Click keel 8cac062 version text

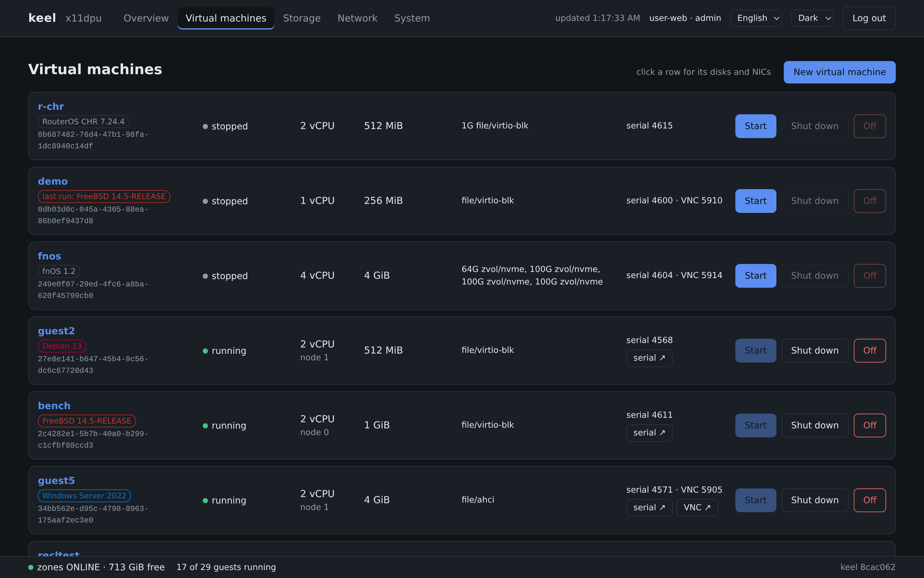pyautogui.click(x=868, y=567)
